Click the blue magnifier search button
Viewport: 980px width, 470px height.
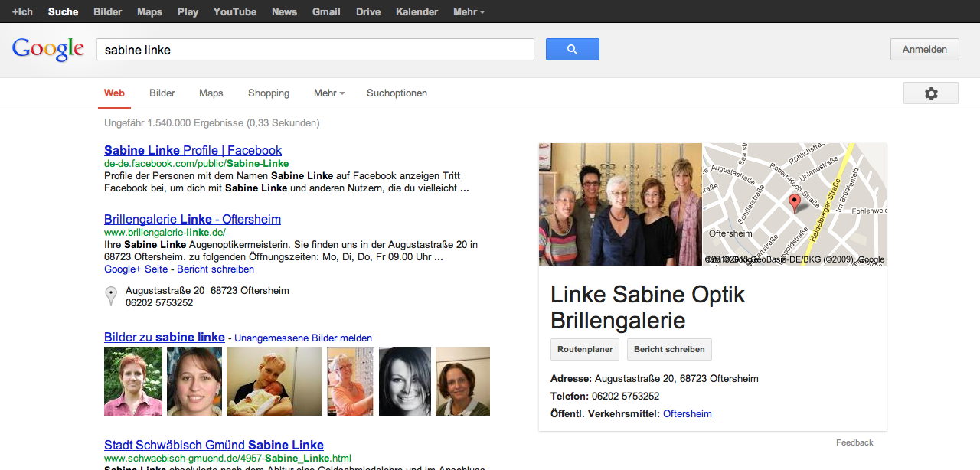pyautogui.click(x=572, y=50)
